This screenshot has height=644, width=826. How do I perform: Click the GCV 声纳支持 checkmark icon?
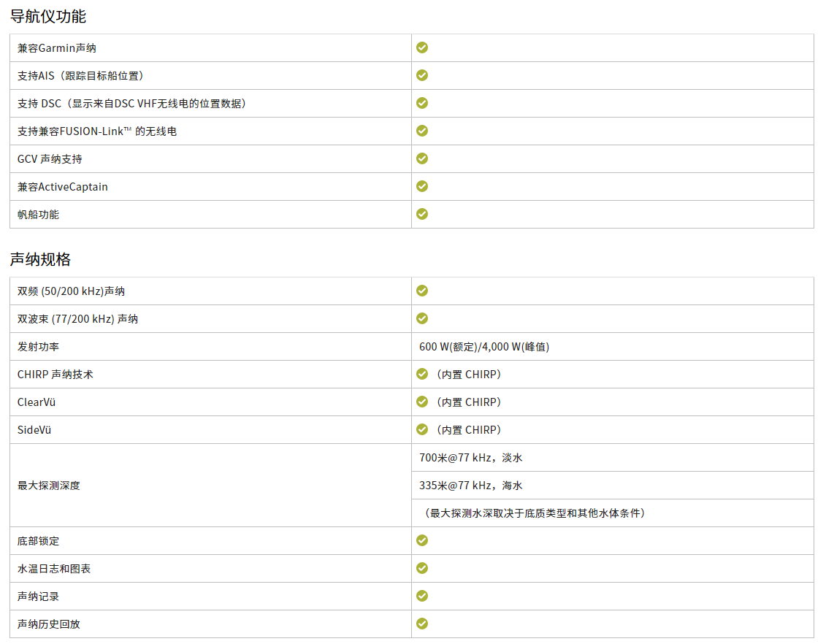[x=422, y=158]
